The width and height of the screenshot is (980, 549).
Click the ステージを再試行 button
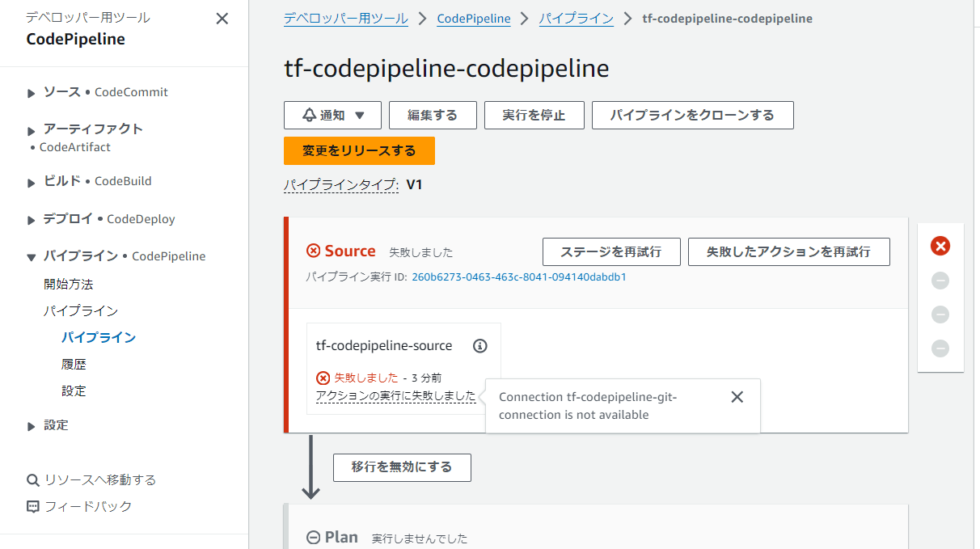tap(611, 251)
